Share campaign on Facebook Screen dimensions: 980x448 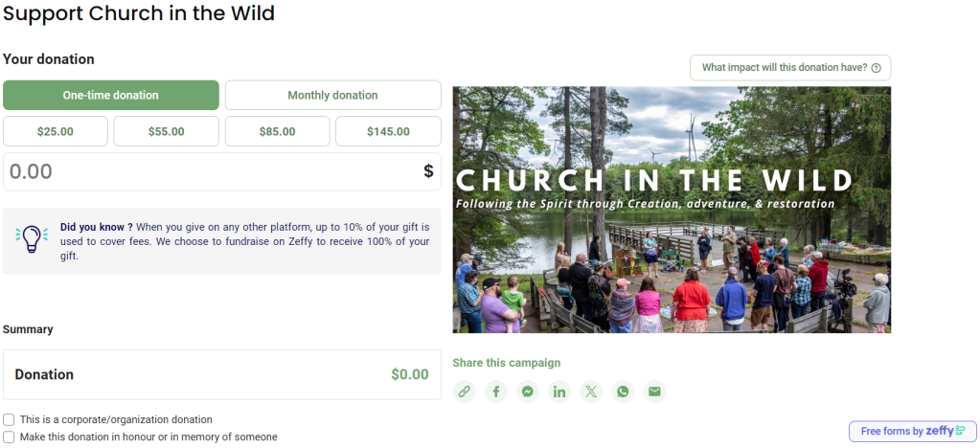(x=496, y=391)
